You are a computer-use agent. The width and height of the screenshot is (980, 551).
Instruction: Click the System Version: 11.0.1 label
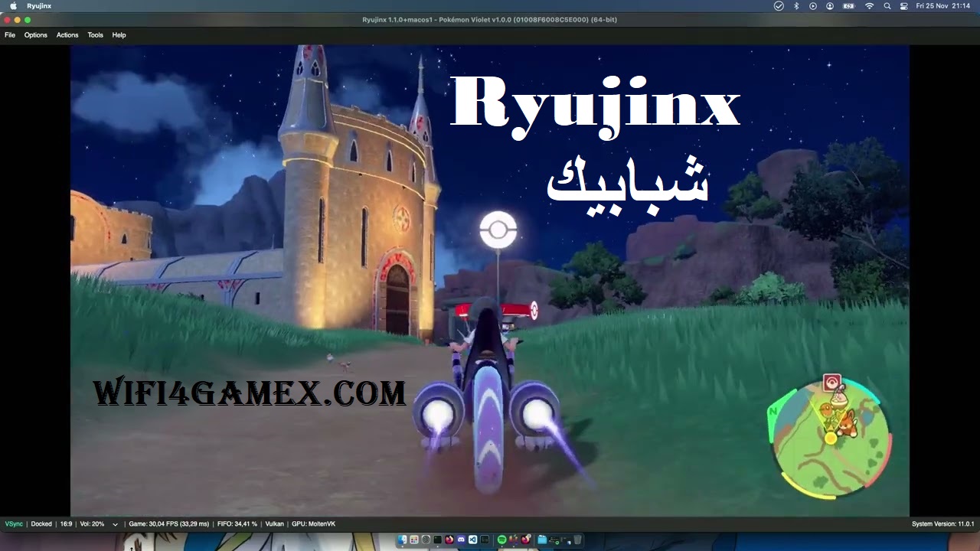[x=942, y=524]
